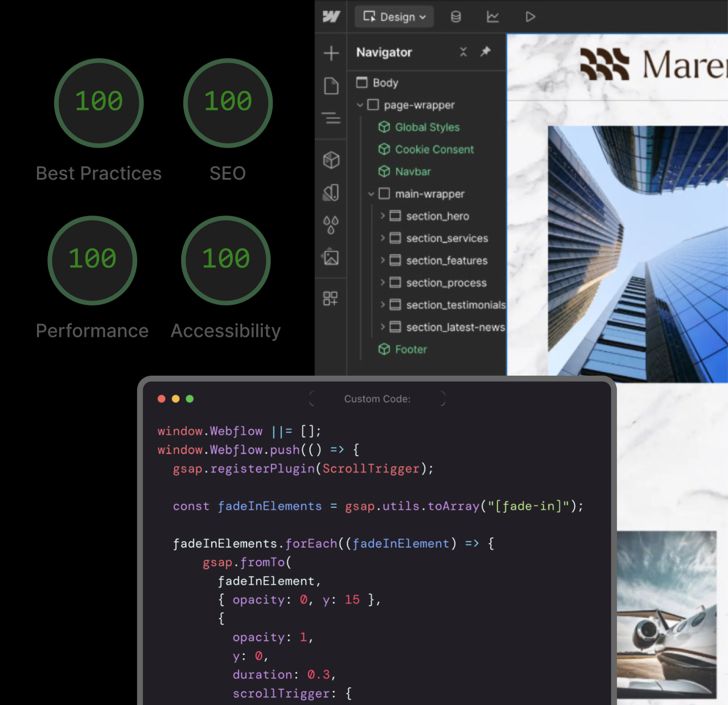Collapse the page-wrapper tree node
Viewport: 728px width, 705px height.
(x=360, y=105)
